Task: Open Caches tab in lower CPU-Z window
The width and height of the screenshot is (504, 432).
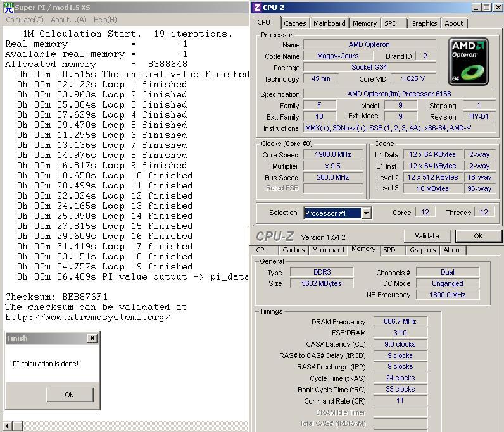Action: click(293, 250)
